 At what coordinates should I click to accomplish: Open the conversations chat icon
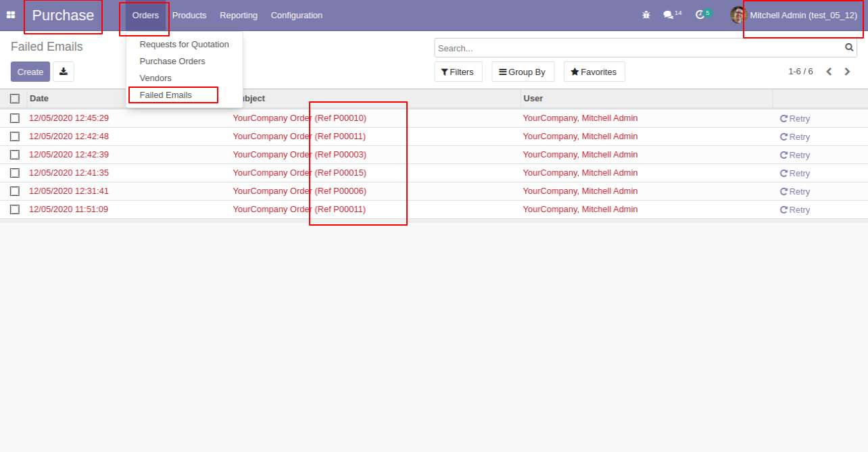(669, 15)
